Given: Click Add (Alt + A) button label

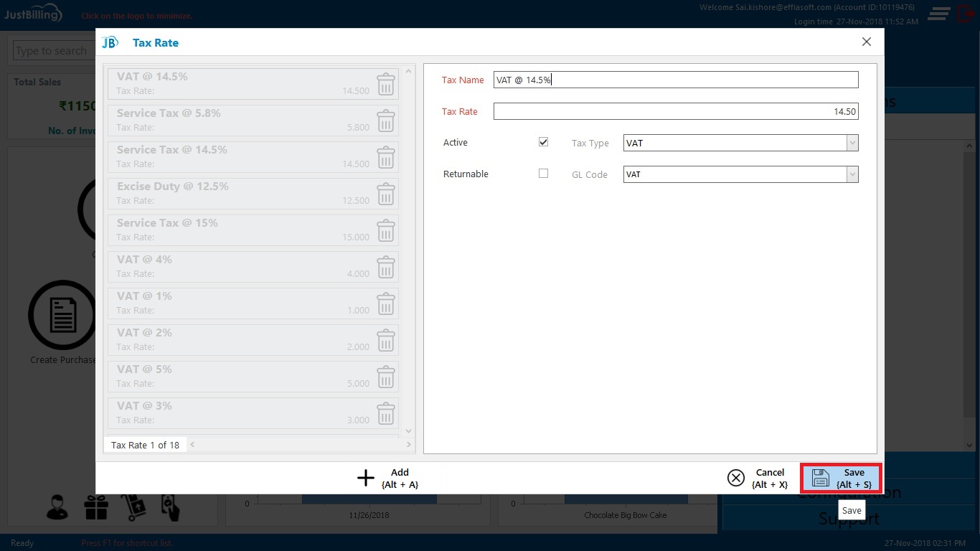Looking at the screenshot, I should [x=400, y=479].
